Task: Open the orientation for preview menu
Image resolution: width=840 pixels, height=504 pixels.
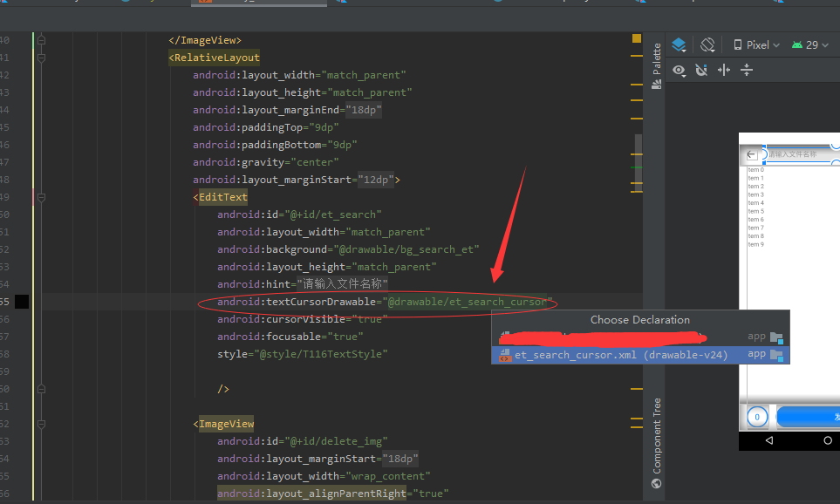Action: tap(707, 45)
